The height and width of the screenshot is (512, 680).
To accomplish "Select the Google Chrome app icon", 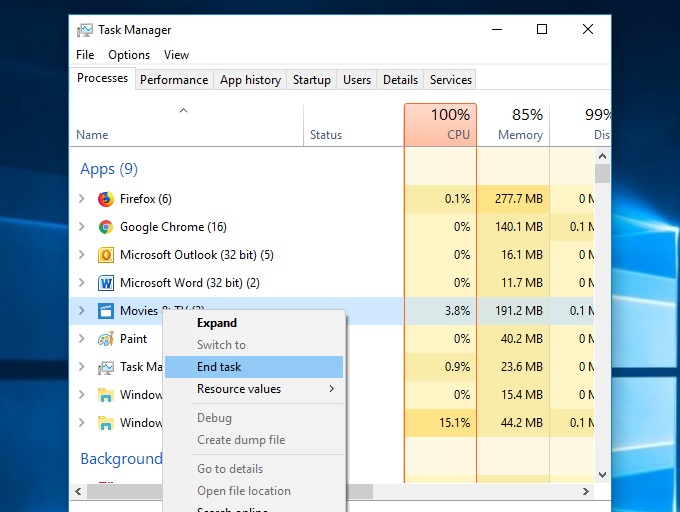I will (x=106, y=227).
